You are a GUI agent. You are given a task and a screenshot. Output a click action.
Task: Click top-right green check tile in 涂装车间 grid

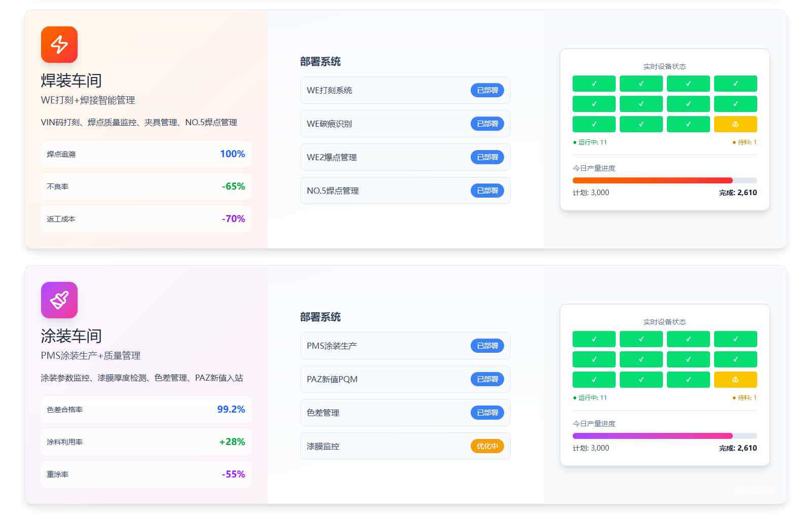735,339
